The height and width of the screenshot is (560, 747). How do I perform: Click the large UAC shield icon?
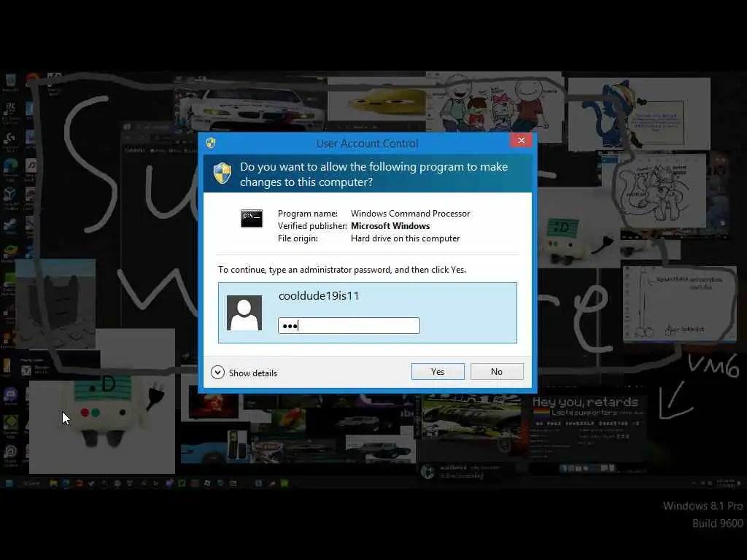222,173
